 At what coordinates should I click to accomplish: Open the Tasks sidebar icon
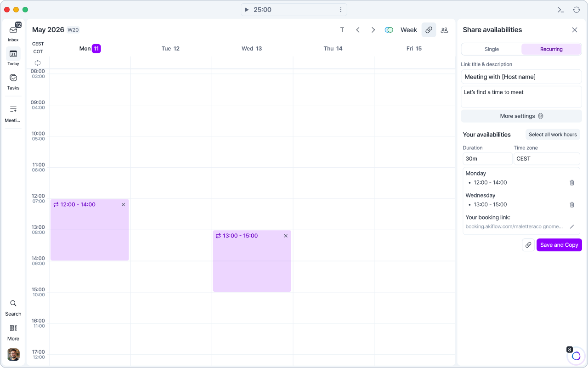point(13,78)
